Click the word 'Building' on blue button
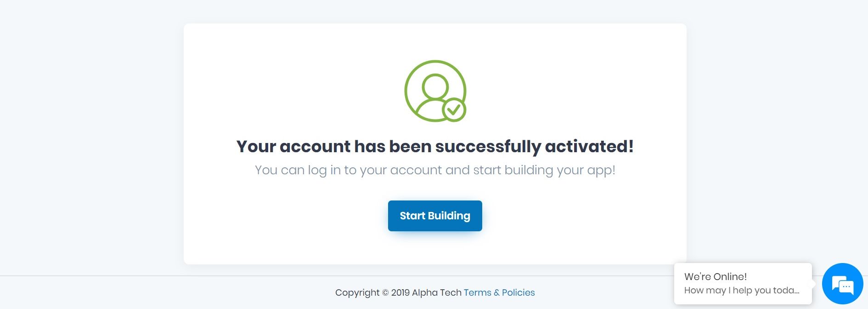 pyautogui.click(x=449, y=216)
